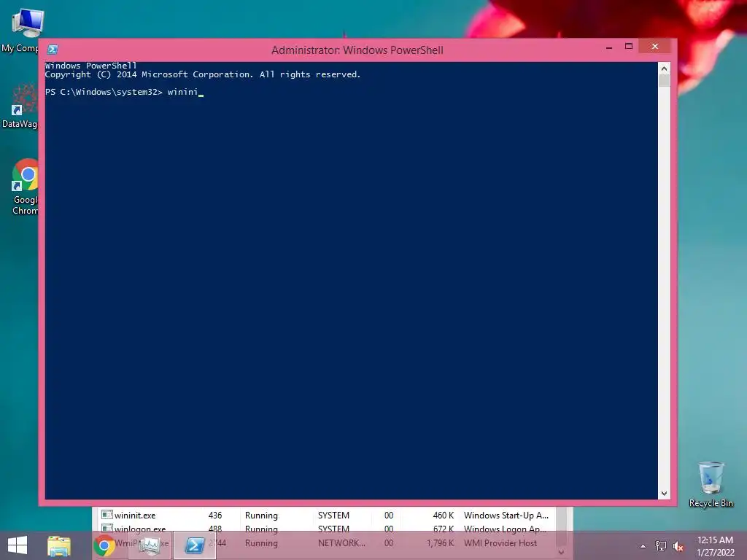Viewport: 747px width, 560px height.
Task: Click the PowerShell icon in the window title bar
Action: (53, 50)
